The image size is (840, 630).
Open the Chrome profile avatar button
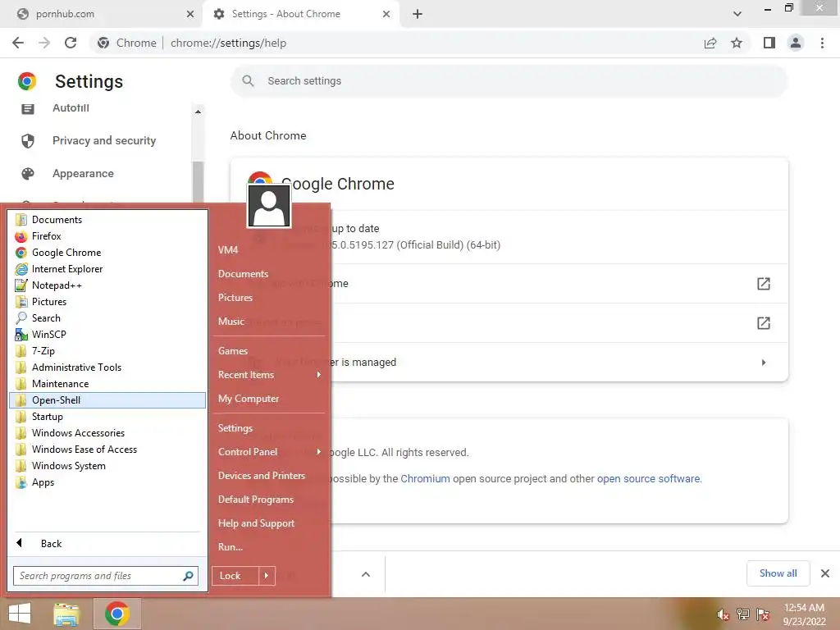point(796,43)
